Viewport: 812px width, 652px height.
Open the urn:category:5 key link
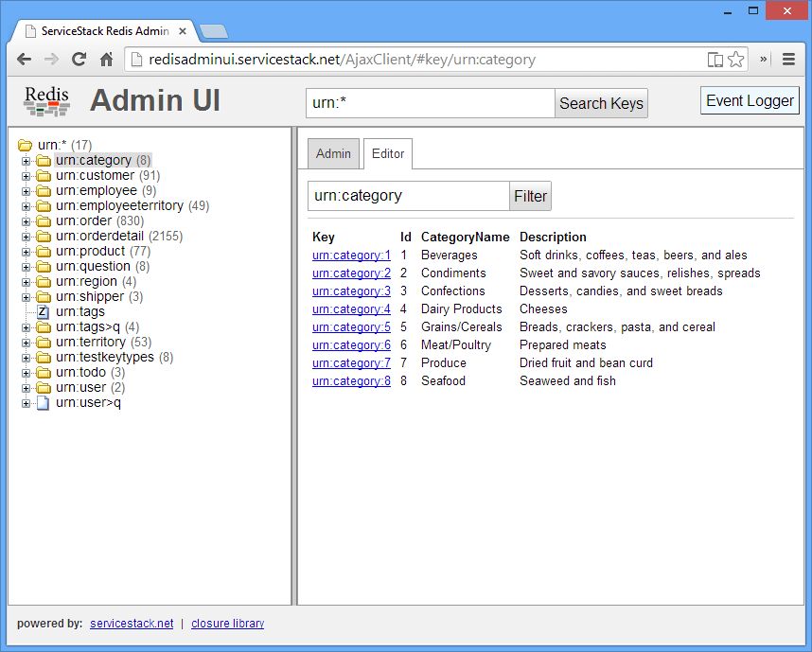(x=351, y=326)
